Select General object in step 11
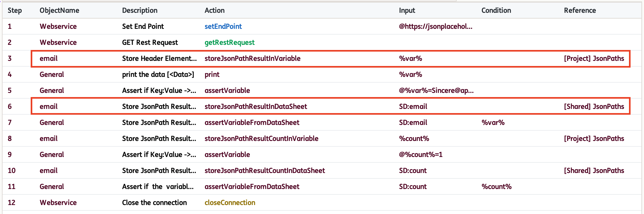The width and height of the screenshot is (644, 214). tap(52, 186)
